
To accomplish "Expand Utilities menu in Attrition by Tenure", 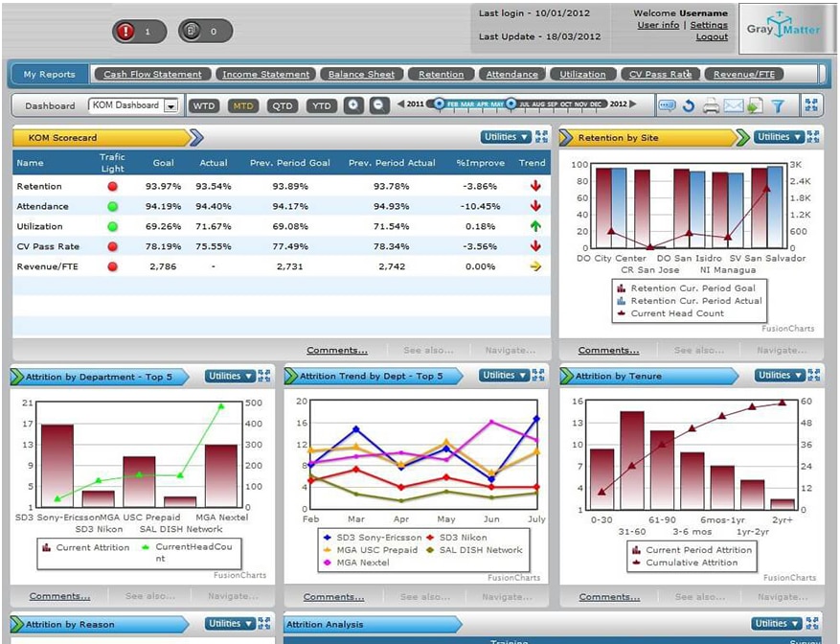I will [x=779, y=376].
